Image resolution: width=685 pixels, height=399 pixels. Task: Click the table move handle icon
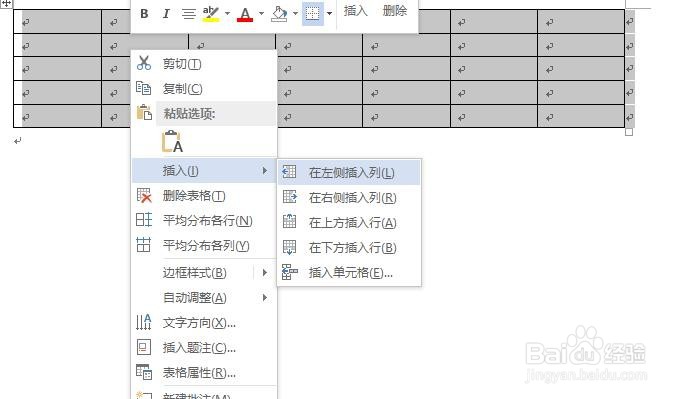point(7,3)
